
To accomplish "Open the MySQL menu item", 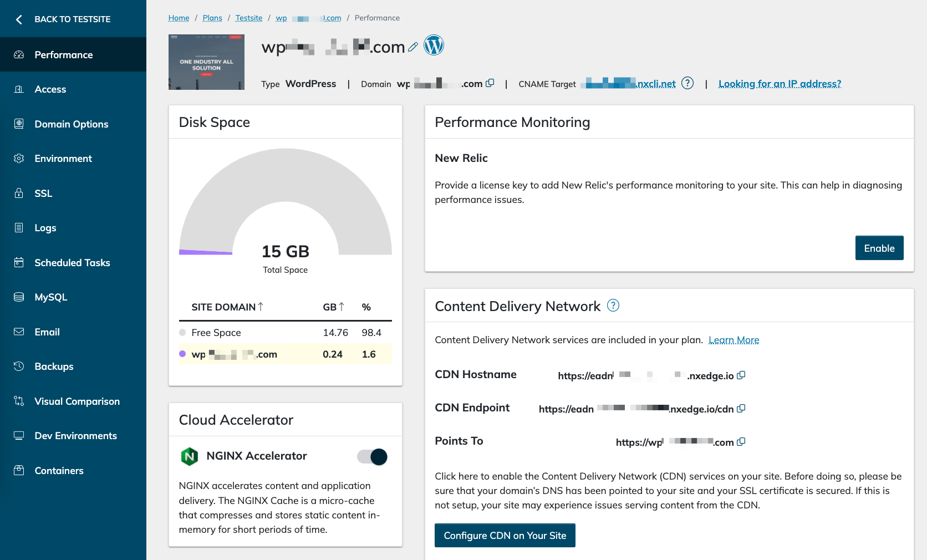I will point(73,297).
